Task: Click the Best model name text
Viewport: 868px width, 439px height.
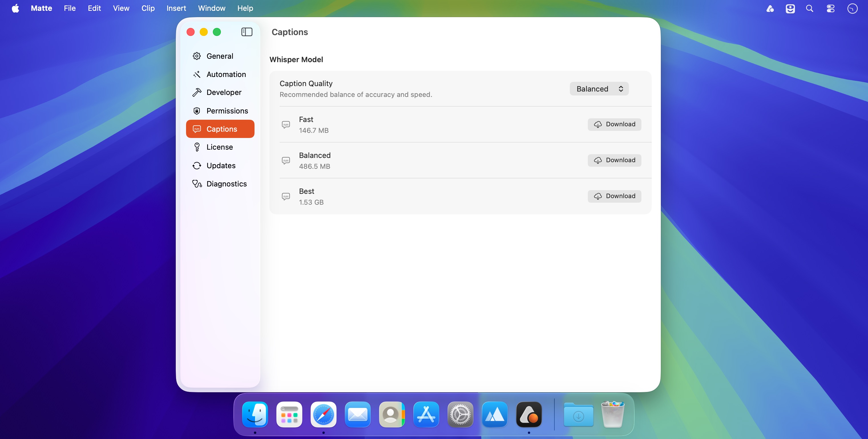Action: tap(306, 191)
